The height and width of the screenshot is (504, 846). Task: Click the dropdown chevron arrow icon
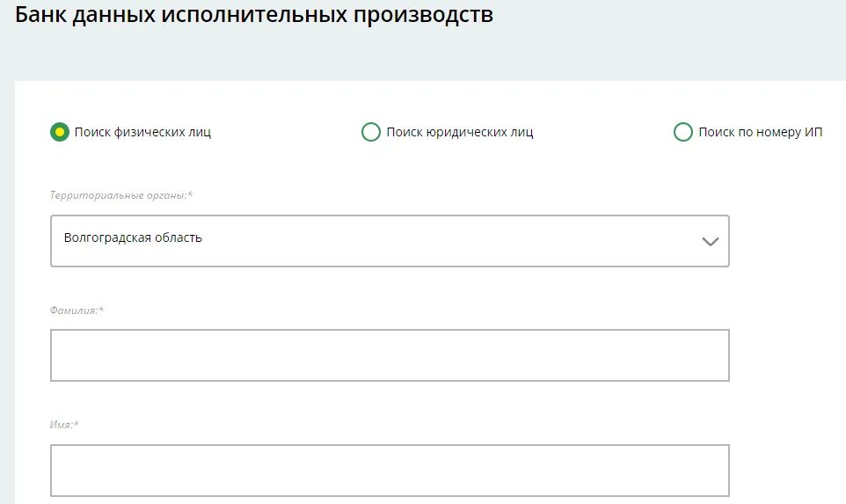(710, 241)
